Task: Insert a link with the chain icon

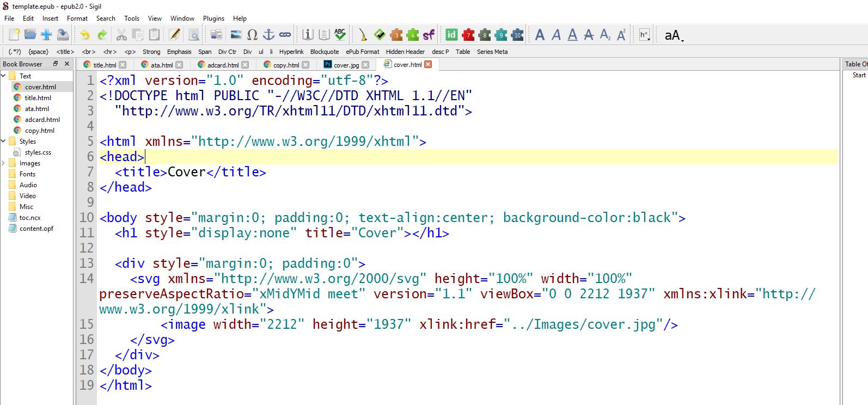Action: [x=285, y=35]
